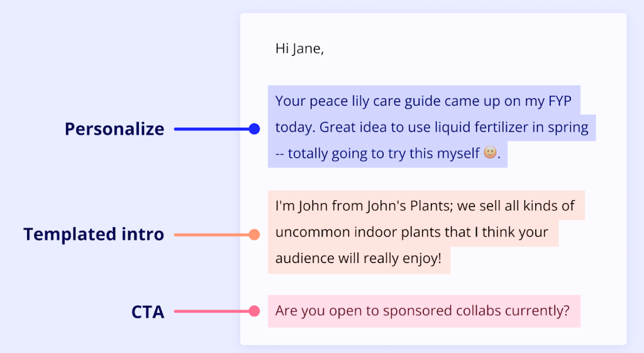Click the "Hi Jane," greeting
644x353 pixels.
click(299, 48)
